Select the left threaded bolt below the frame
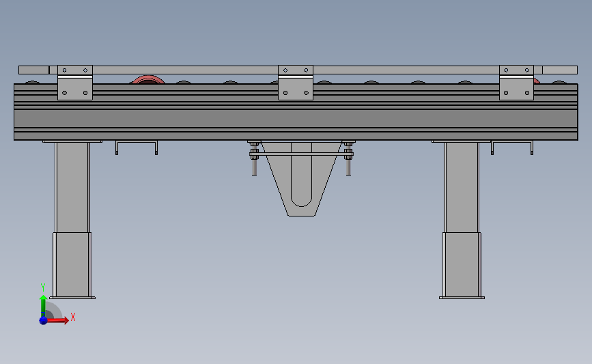This screenshot has height=364, width=592. point(254,158)
